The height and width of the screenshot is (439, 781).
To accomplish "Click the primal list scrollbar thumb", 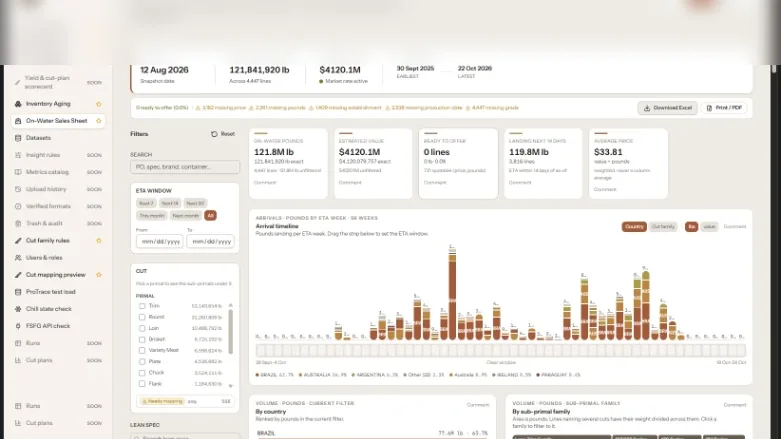I will (x=230, y=331).
